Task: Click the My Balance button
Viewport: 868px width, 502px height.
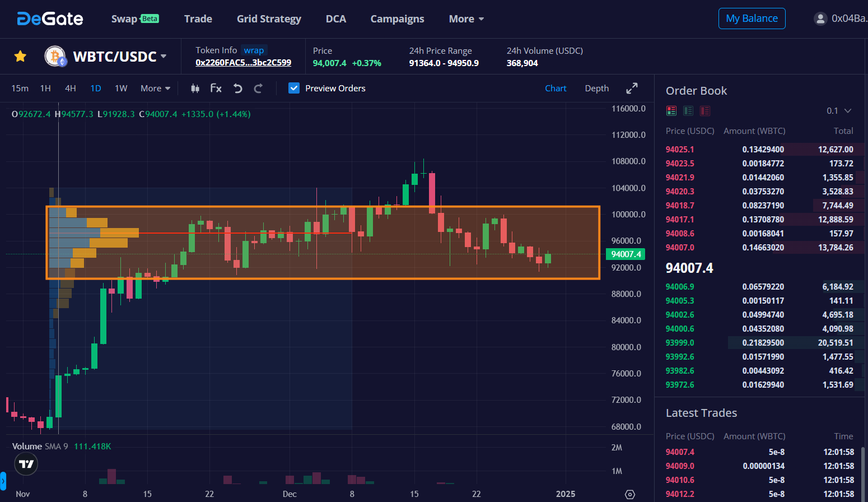Action: [752, 18]
